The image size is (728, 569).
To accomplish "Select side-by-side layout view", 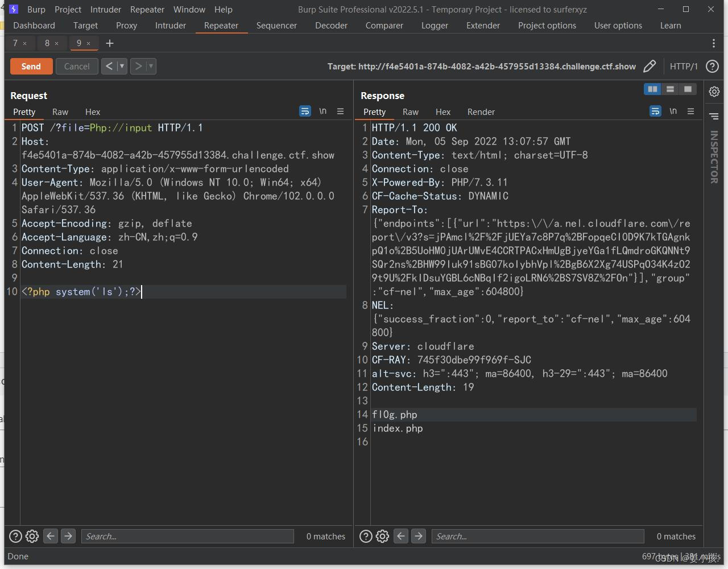I will pos(653,89).
